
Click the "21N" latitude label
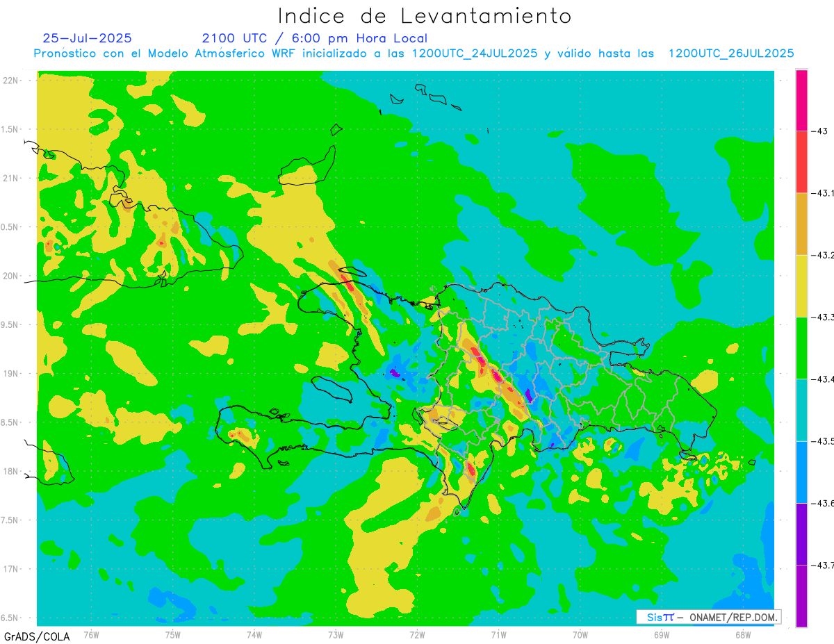(x=11, y=178)
